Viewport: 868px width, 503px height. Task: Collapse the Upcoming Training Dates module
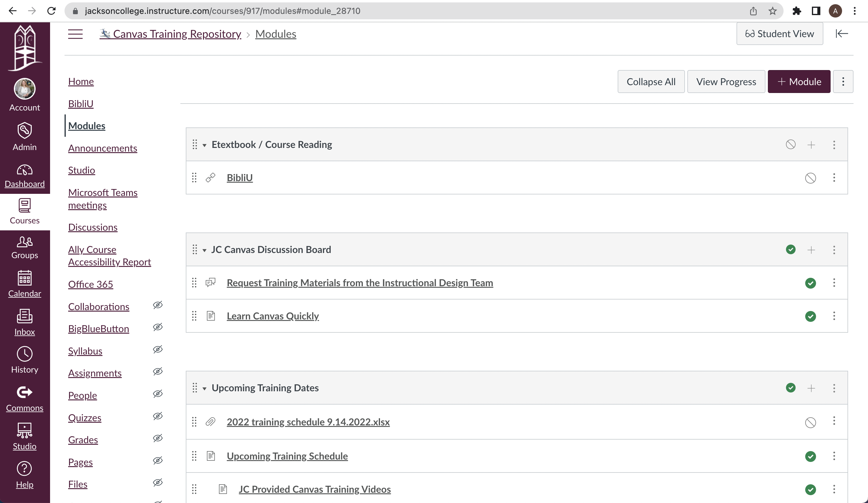pyautogui.click(x=204, y=389)
